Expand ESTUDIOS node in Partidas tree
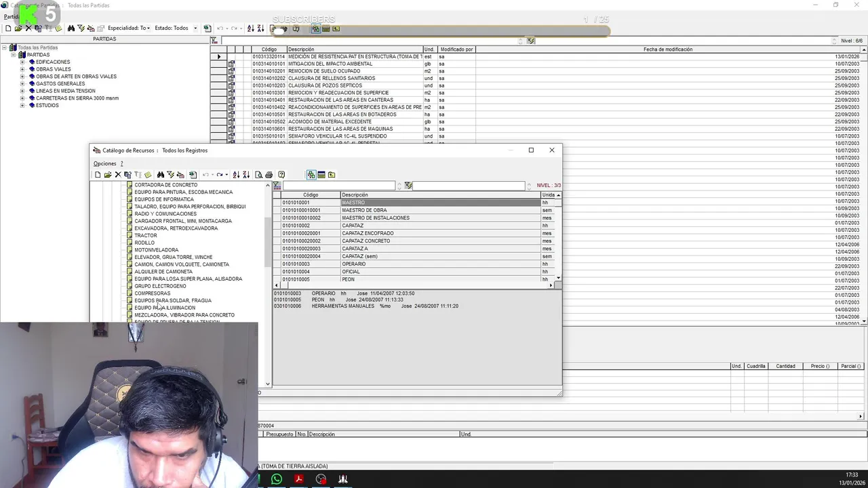Viewport: 868px width, 488px height. [x=22, y=106]
